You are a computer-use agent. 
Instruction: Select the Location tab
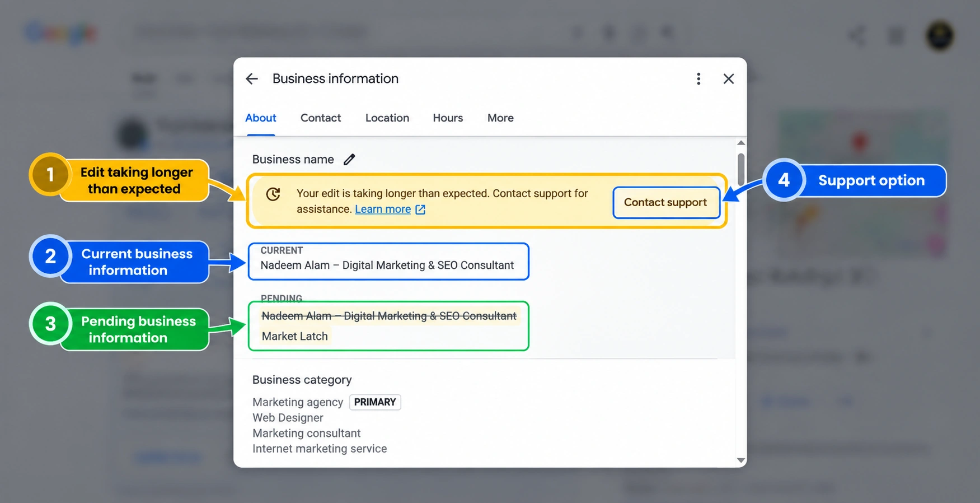(x=387, y=118)
